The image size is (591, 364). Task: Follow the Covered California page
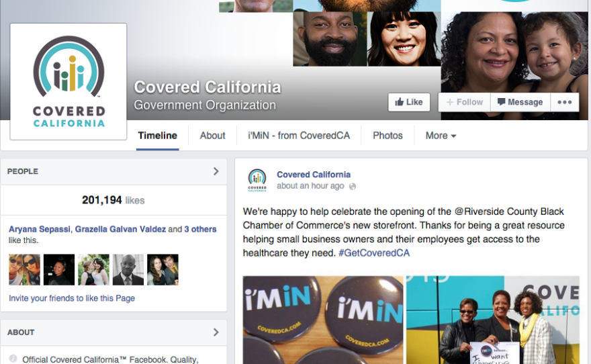tap(464, 102)
